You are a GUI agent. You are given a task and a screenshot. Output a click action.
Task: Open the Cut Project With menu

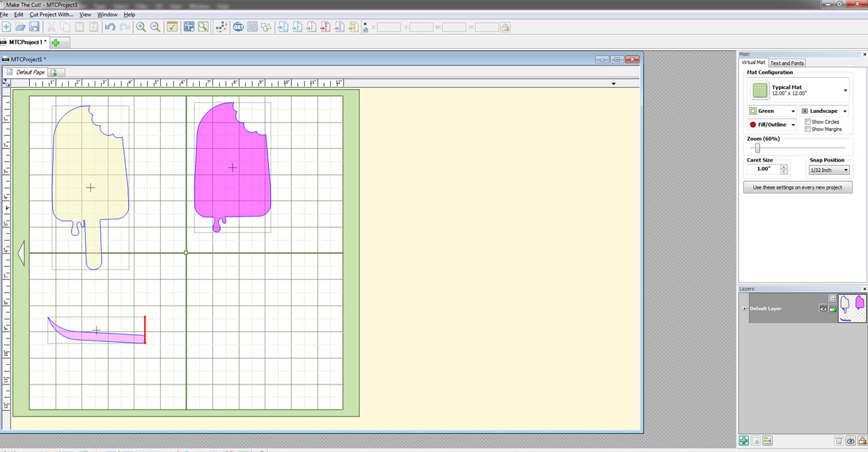(x=51, y=15)
